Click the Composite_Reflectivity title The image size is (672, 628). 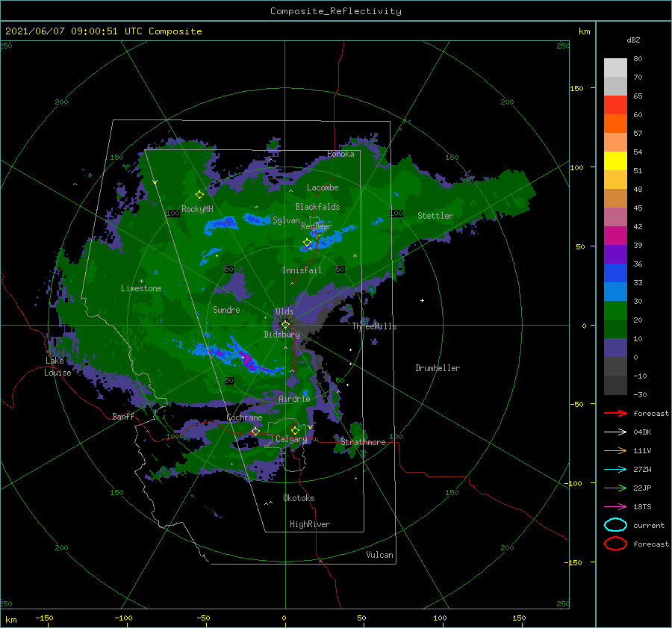[x=336, y=11]
